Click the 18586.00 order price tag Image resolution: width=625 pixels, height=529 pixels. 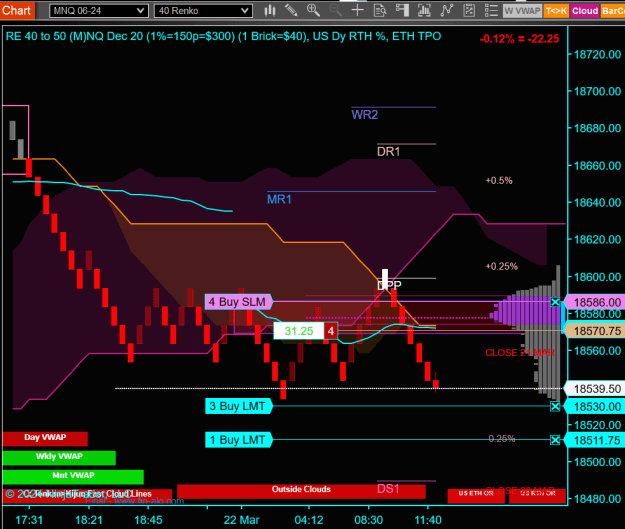(x=594, y=302)
